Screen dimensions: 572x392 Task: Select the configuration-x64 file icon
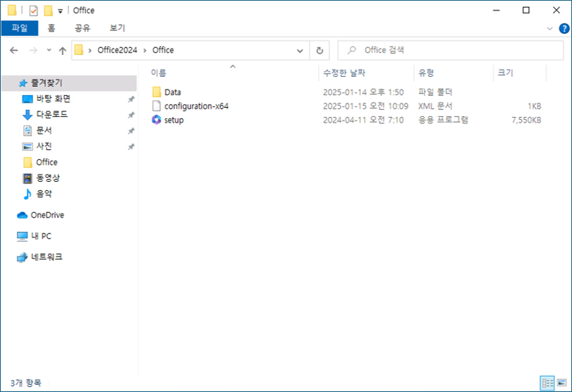click(x=157, y=106)
